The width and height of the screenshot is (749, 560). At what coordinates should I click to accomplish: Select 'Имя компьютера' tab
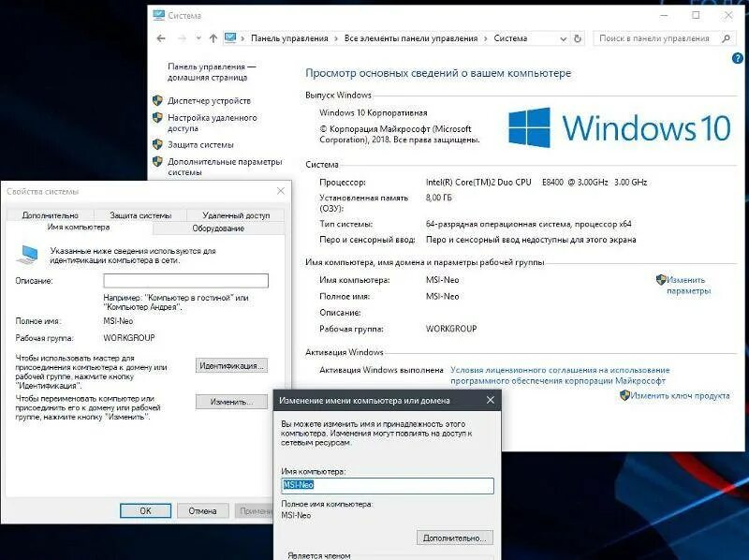79,228
